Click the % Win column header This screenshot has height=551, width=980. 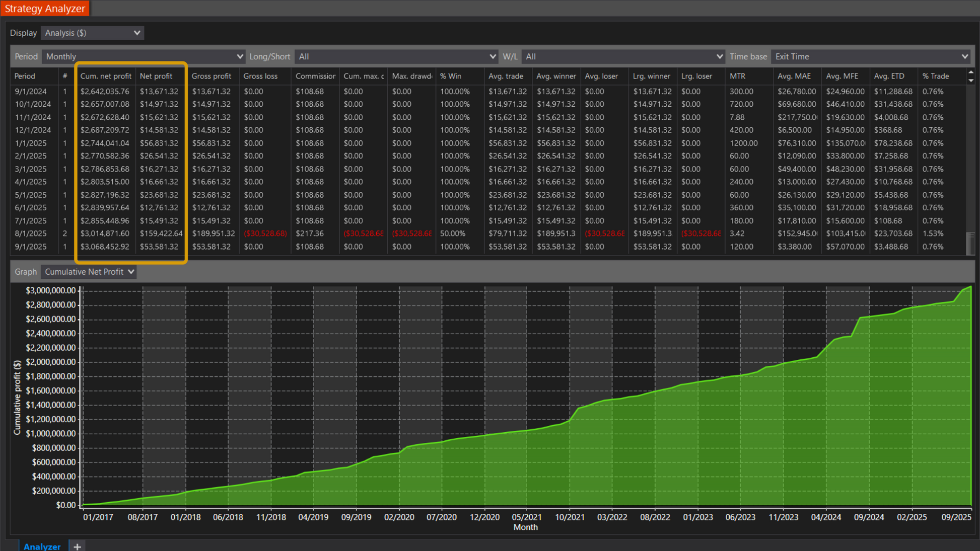450,76
